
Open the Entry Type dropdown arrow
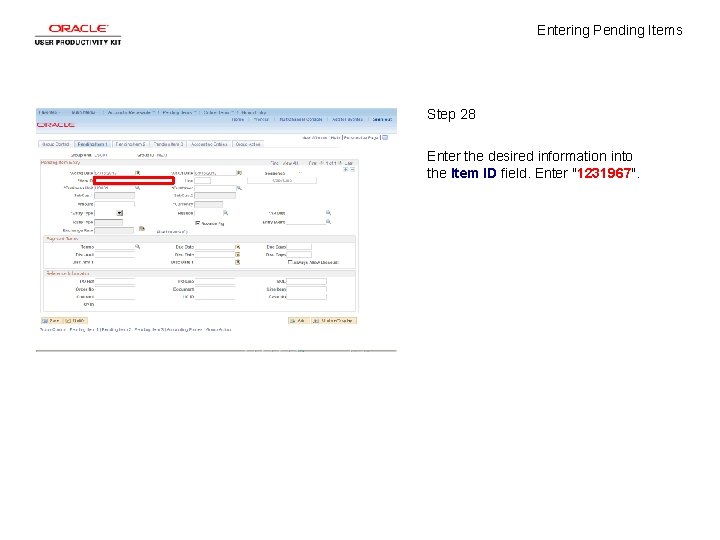(119, 213)
